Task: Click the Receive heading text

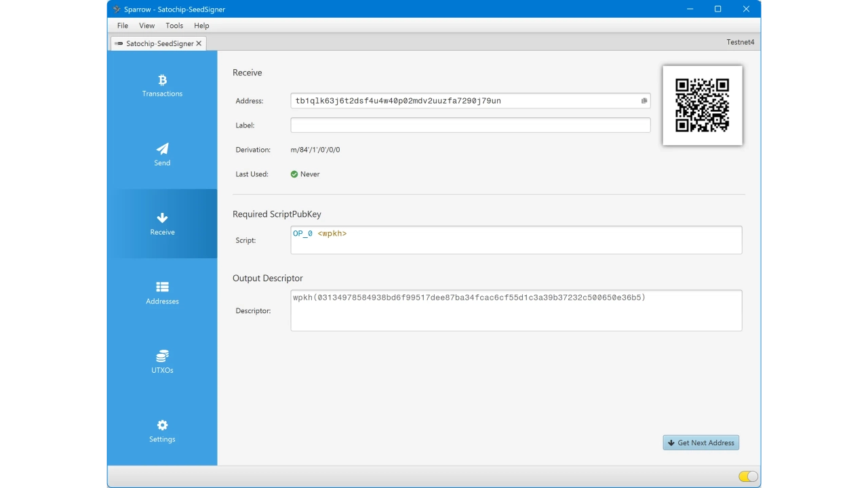Action: pyautogui.click(x=248, y=73)
